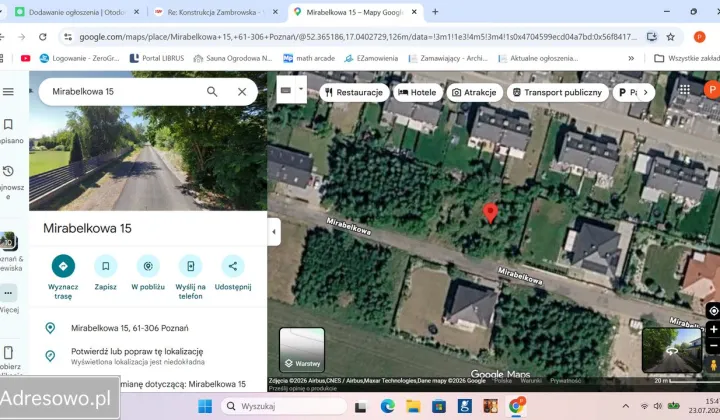This screenshot has height=420, width=720.
Task: Click the search magnifier icon in Maps
Action: [212, 91]
